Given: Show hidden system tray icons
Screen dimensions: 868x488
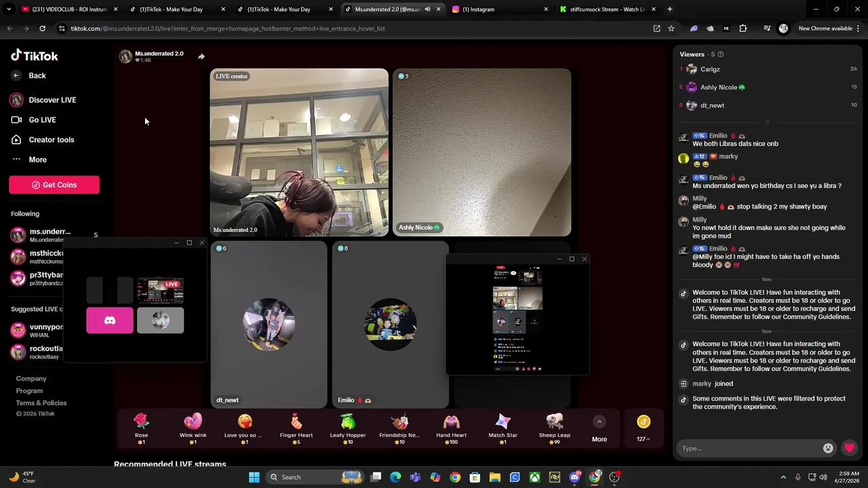Looking at the screenshot, I should [x=783, y=477].
